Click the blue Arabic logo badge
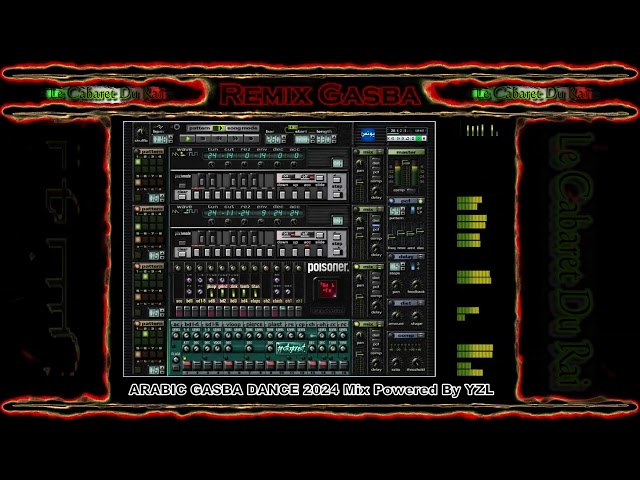 pyautogui.click(x=368, y=135)
